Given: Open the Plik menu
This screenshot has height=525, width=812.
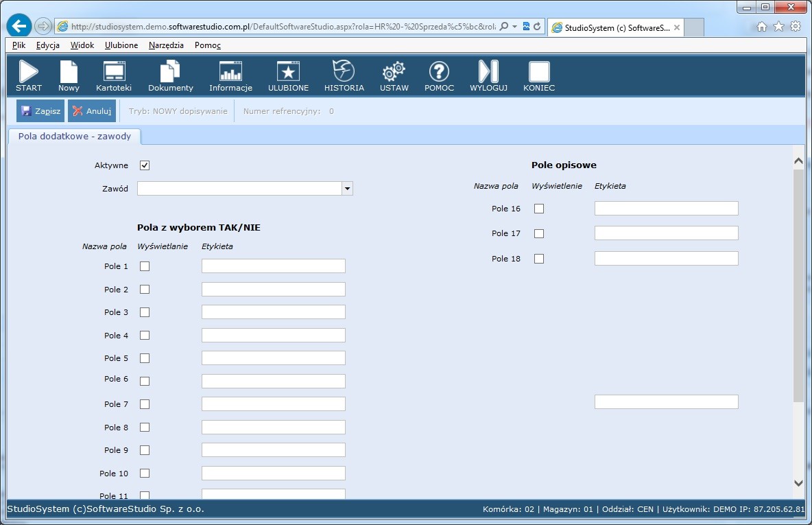Looking at the screenshot, I should pyautogui.click(x=19, y=45).
